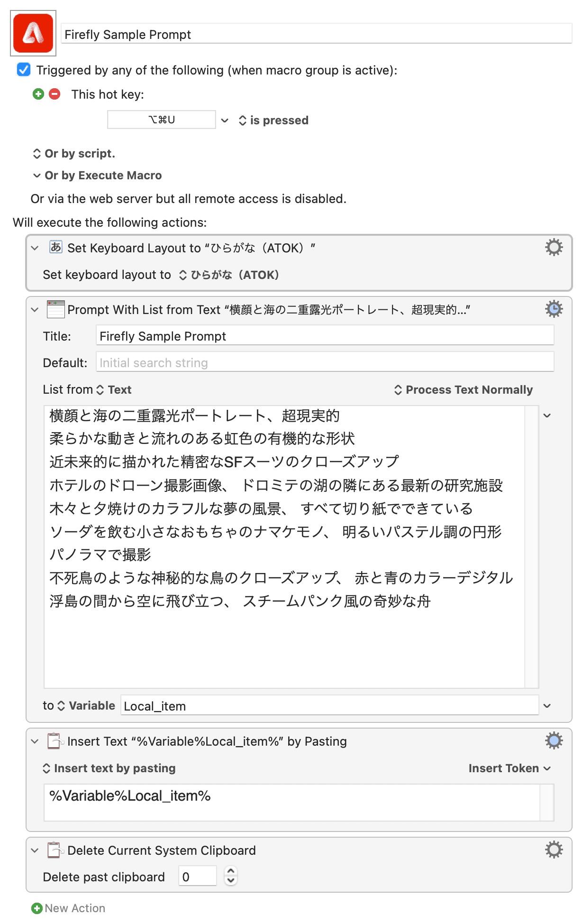
Task: Open token chevron beside the list text
Action: point(547,416)
